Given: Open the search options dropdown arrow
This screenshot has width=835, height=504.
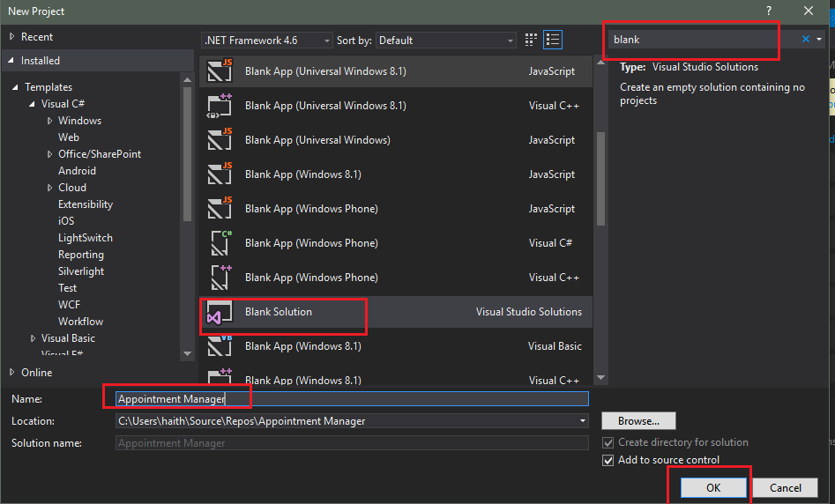Looking at the screenshot, I should click(819, 40).
